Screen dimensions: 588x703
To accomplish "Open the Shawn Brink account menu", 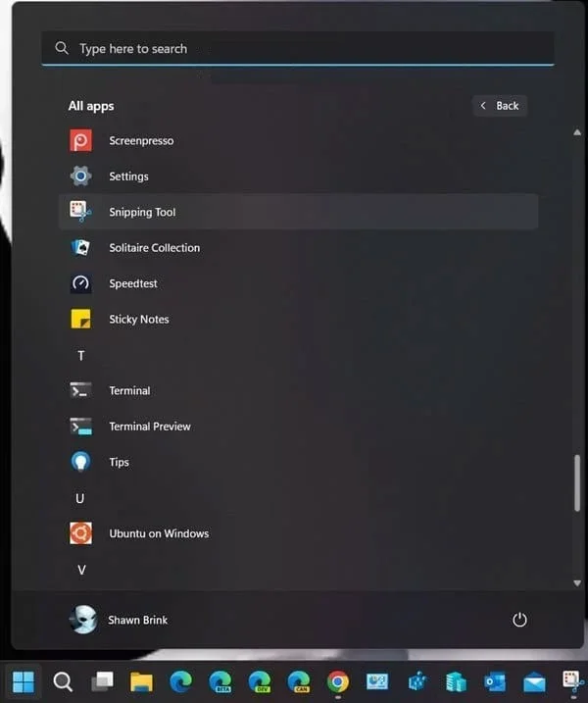I will (120, 620).
